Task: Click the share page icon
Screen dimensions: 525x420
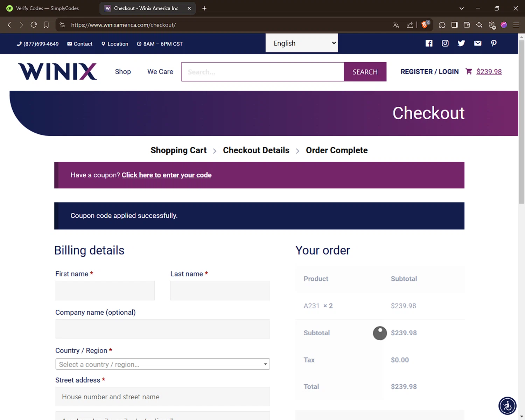Action: (x=409, y=25)
